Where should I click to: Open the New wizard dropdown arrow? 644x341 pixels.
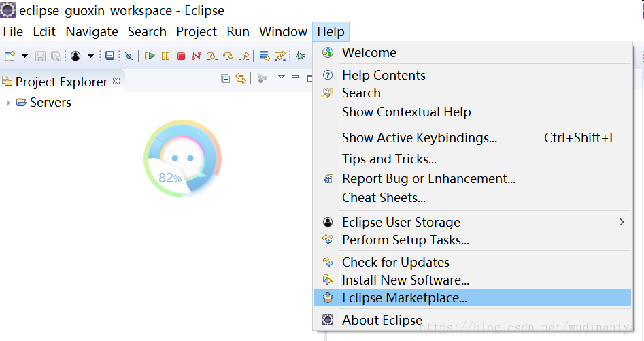point(24,56)
